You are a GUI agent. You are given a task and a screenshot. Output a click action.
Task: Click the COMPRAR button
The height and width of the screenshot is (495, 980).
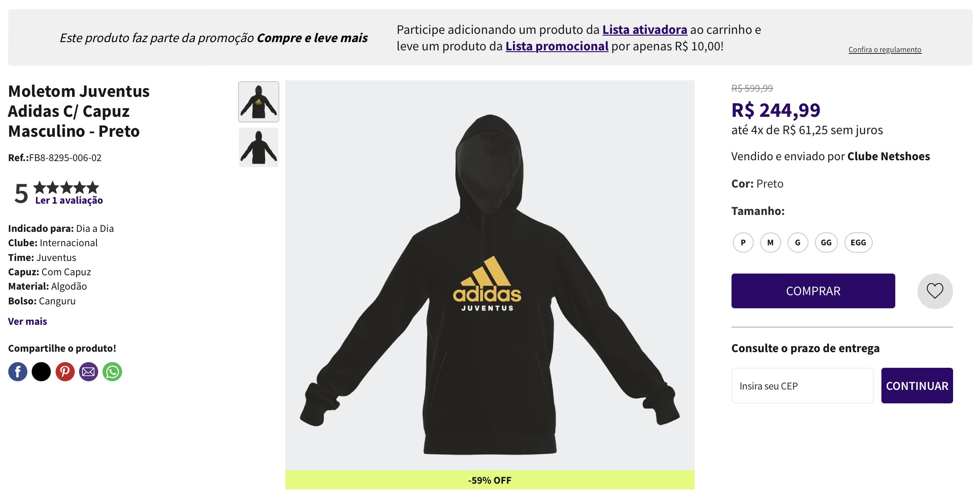[813, 291]
